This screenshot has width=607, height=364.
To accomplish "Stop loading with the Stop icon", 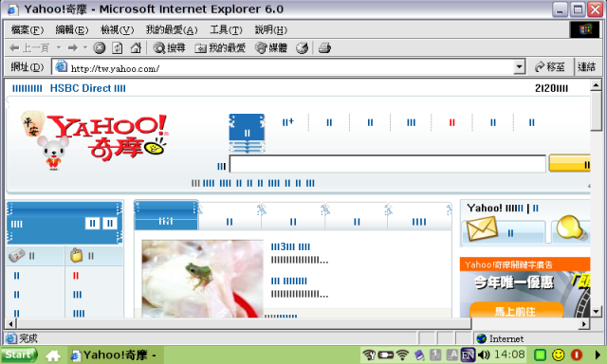I will pyautogui.click(x=100, y=48).
